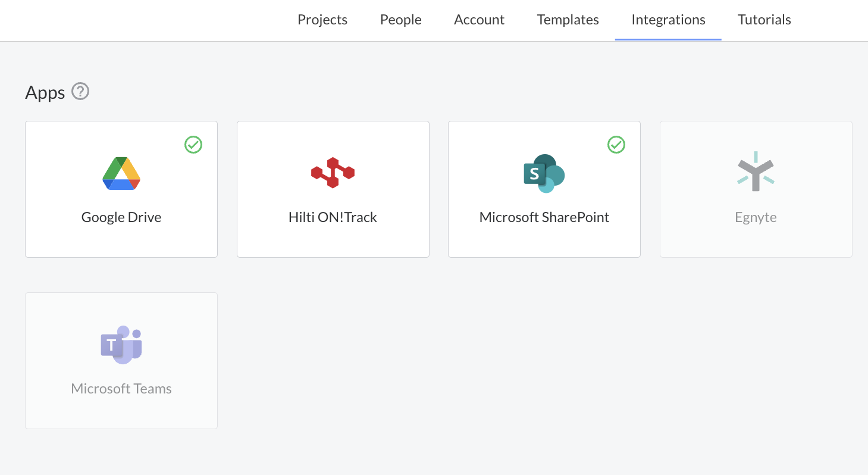
Task: Go to the Account tab
Action: click(479, 20)
